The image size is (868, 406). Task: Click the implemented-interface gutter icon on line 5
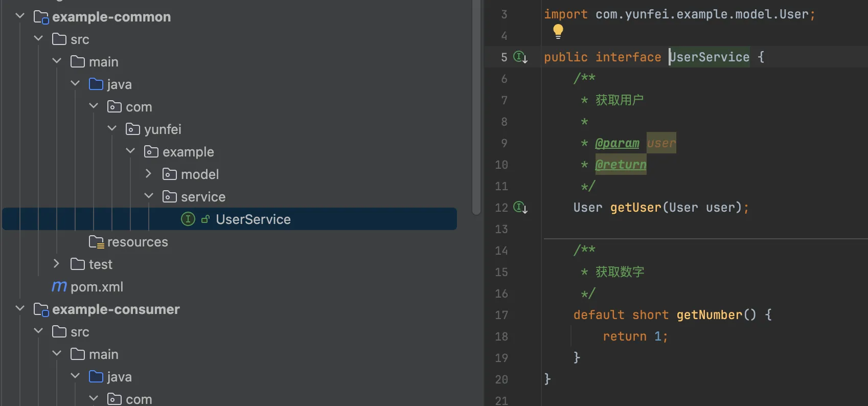click(520, 57)
